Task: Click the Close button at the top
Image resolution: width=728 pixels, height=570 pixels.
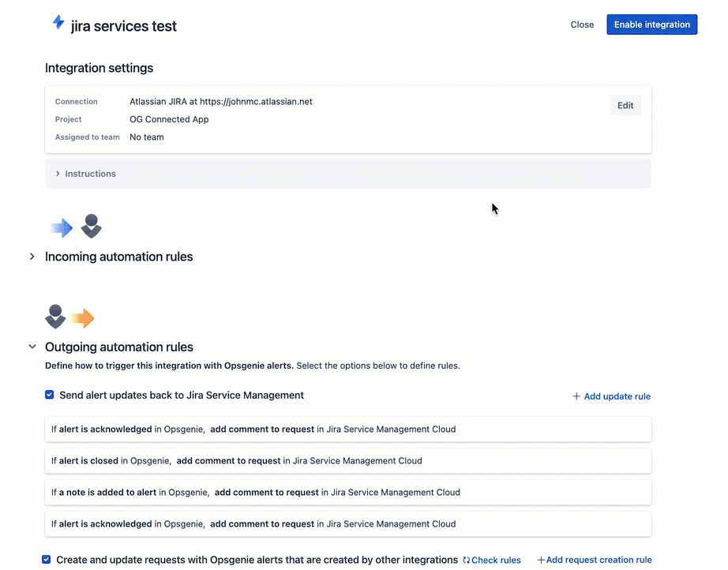Action: [x=582, y=24]
